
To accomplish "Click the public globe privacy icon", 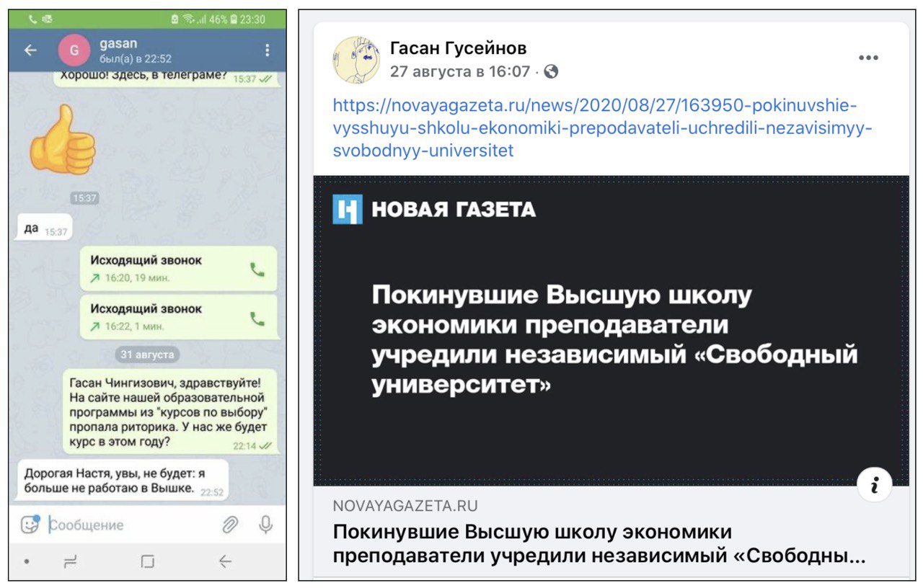I will tap(551, 71).
